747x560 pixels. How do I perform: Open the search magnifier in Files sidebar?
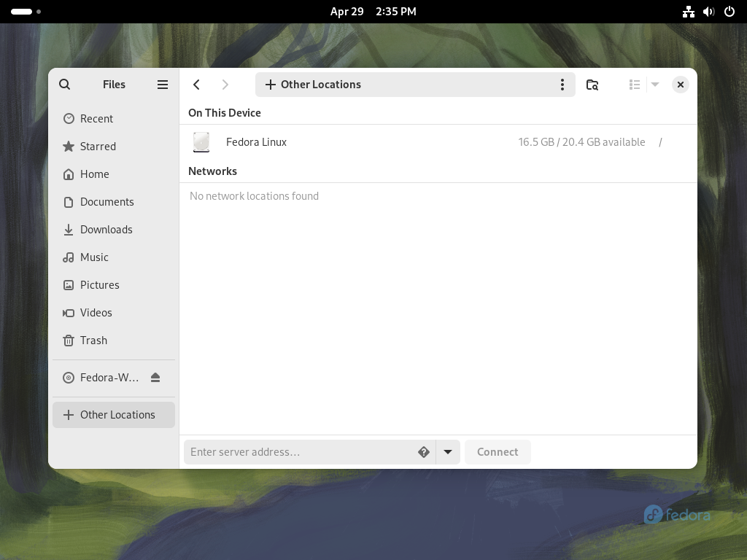click(65, 85)
